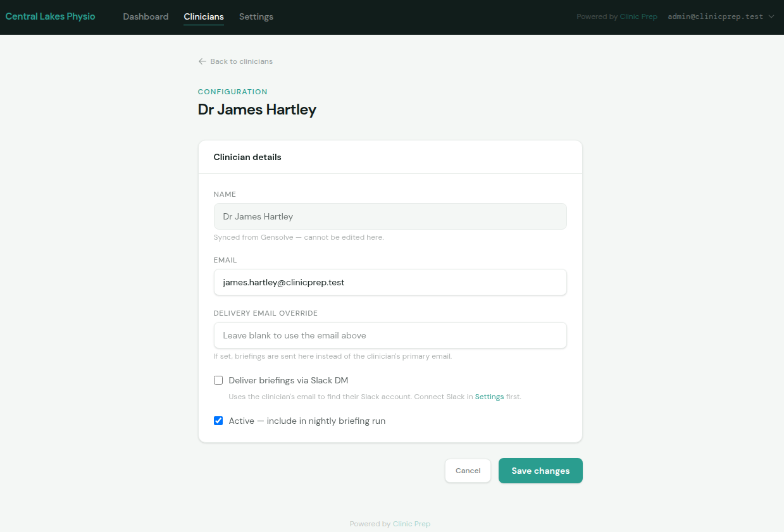This screenshot has height=532, width=784.
Task: Open the Settings navigation item
Action: pos(256,16)
